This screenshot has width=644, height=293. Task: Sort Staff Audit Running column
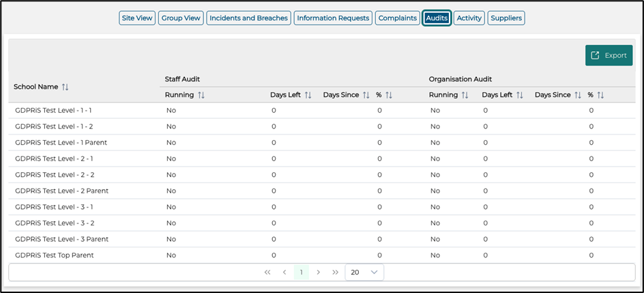[x=201, y=95]
